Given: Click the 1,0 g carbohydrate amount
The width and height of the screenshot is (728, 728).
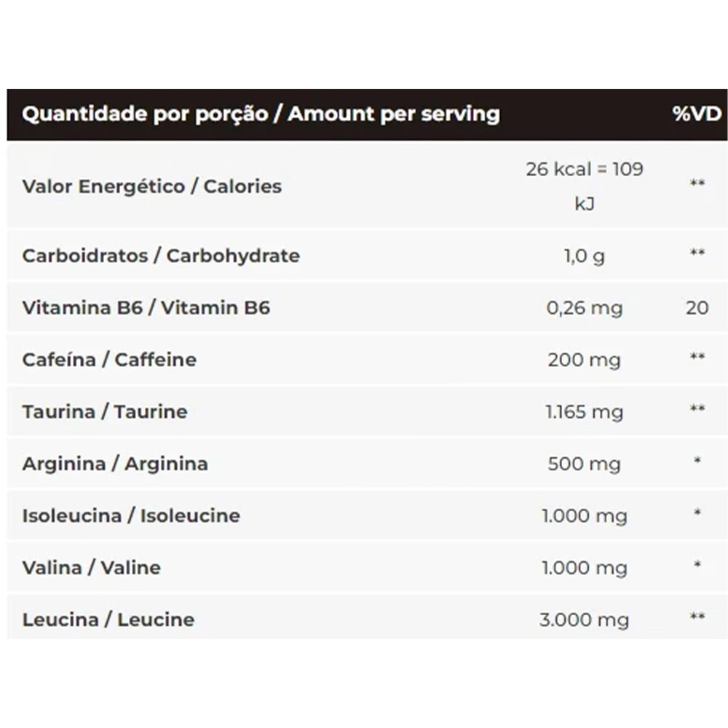Looking at the screenshot, I should [x=585, y=256].
